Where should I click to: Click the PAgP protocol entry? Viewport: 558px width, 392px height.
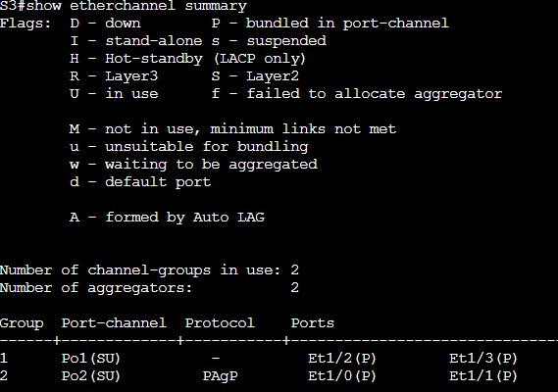[220, 376]
